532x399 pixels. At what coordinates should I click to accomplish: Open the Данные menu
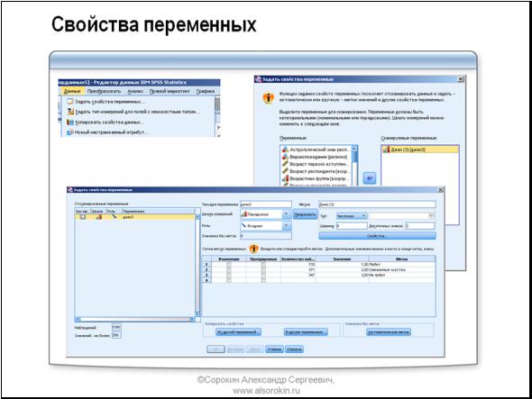click(x=72, y=91)
